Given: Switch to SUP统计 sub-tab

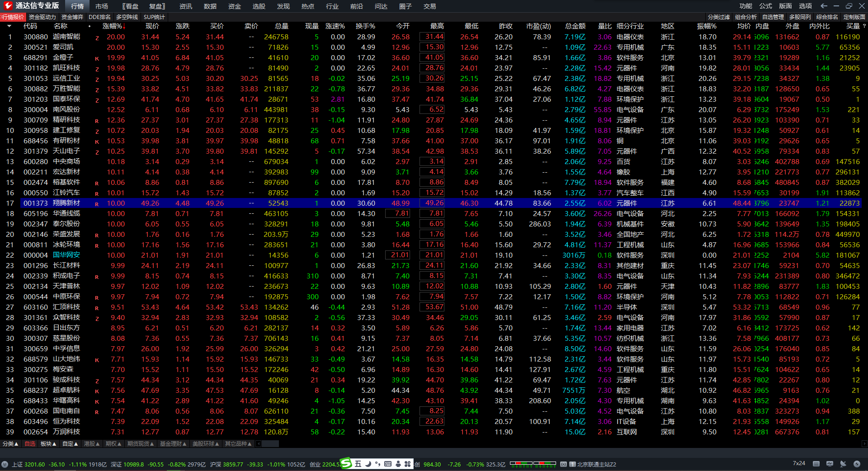Looking at the screenshot, I should 154,17.
